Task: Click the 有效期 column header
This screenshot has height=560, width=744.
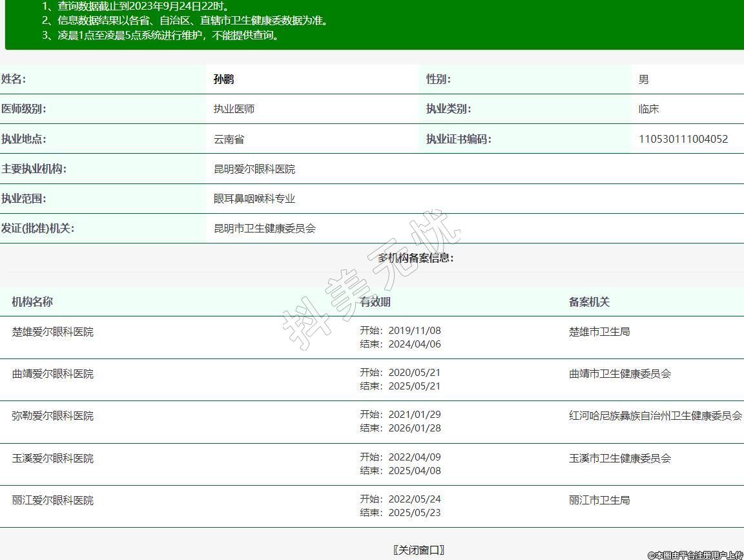Action: click(x=375, y=302)
